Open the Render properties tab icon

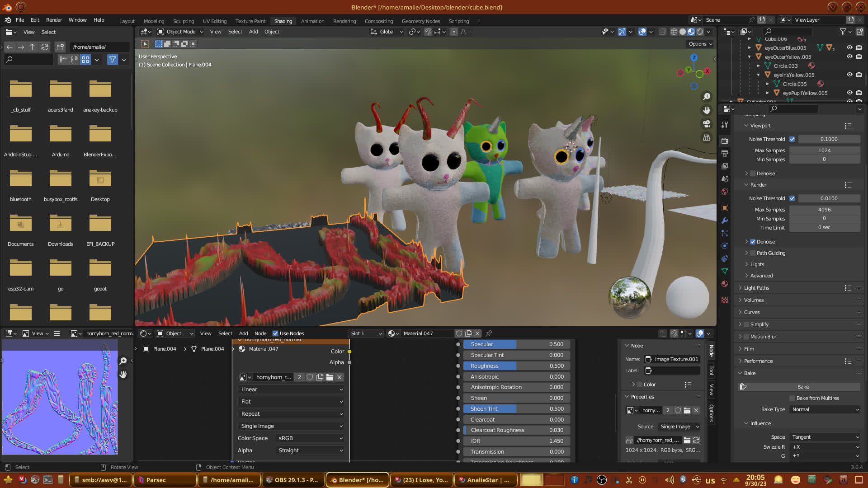pos(725,141)
